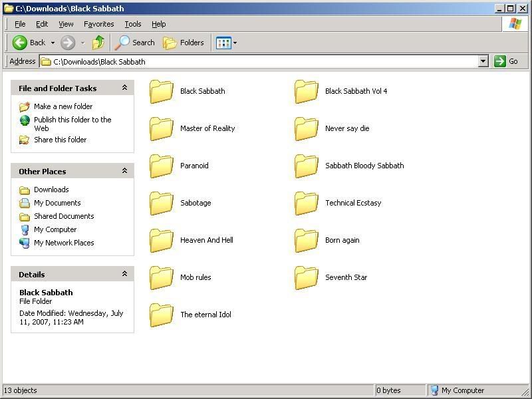Viewport: 532px width, 399px height.
Task: Collapse the Details panel
Action: (x=124, y=274)
